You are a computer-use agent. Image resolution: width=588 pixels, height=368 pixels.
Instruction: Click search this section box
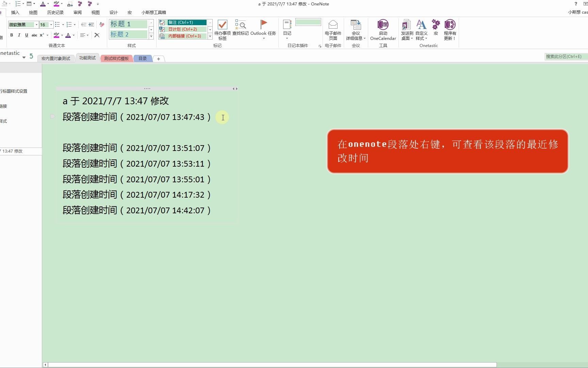[x=566, y=57]
